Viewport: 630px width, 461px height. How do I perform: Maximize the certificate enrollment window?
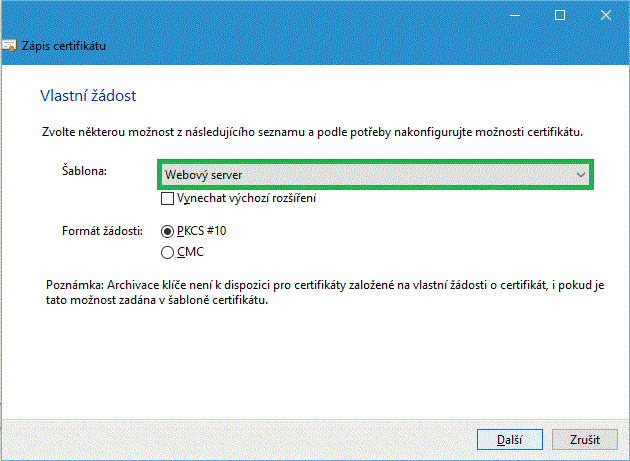pyautogui.click(x=560, y=15)
